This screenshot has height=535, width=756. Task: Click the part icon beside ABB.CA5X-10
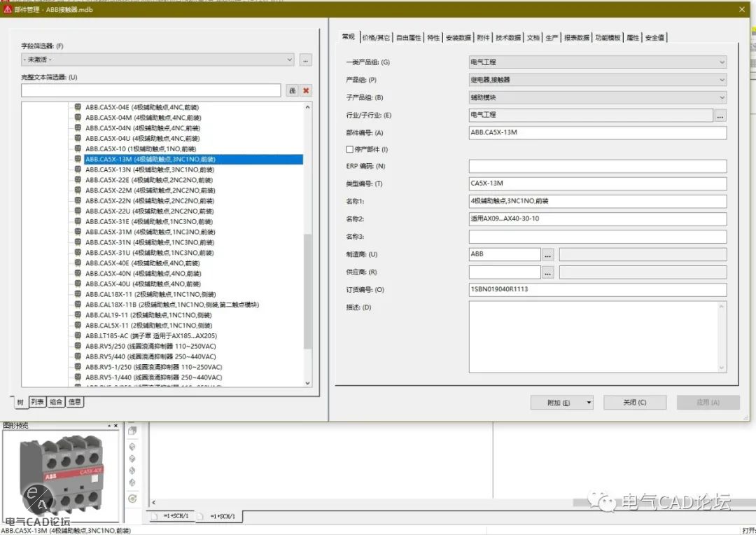click(78, 148)
